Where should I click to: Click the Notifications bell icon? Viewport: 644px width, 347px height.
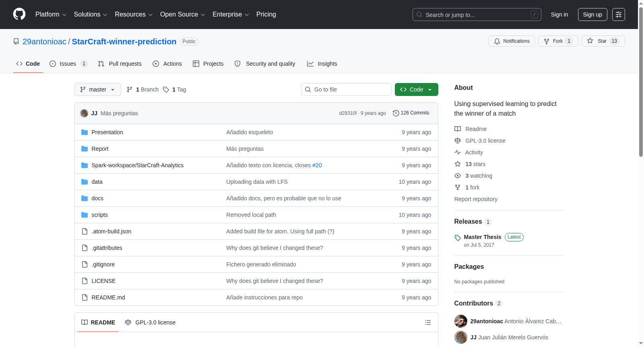497,41
